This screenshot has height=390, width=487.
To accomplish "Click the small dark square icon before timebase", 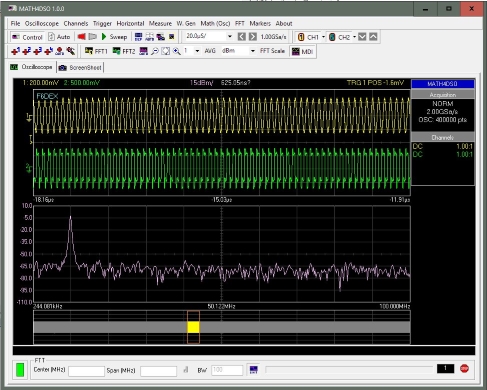I will click(x=172, y=37).
